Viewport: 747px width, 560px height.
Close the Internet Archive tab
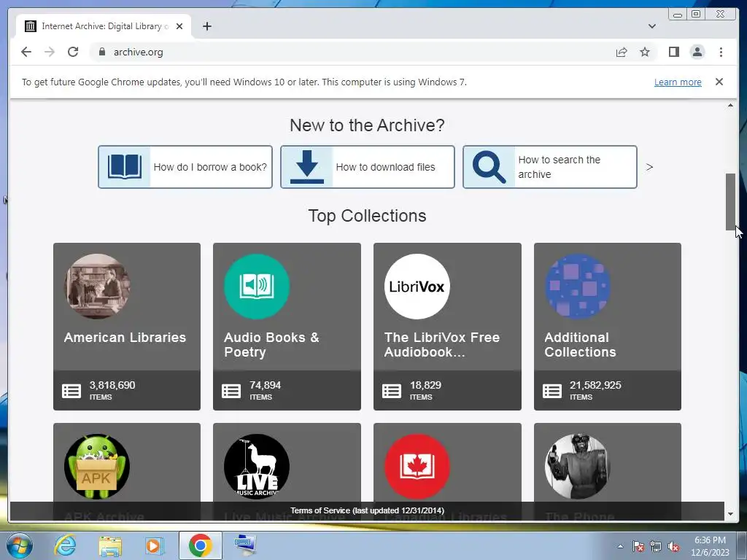click(179, 26)
